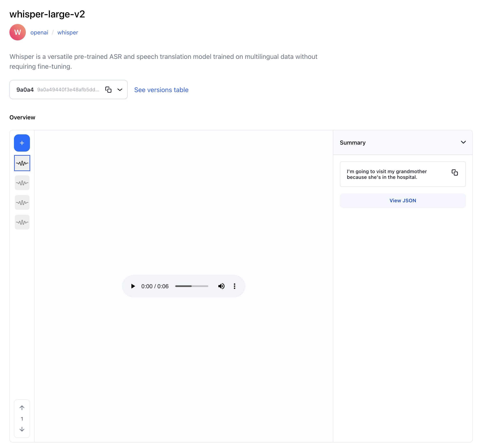Open the whisper model link
The width and height of the screenshot is (479, 448).
click(68, 33)
